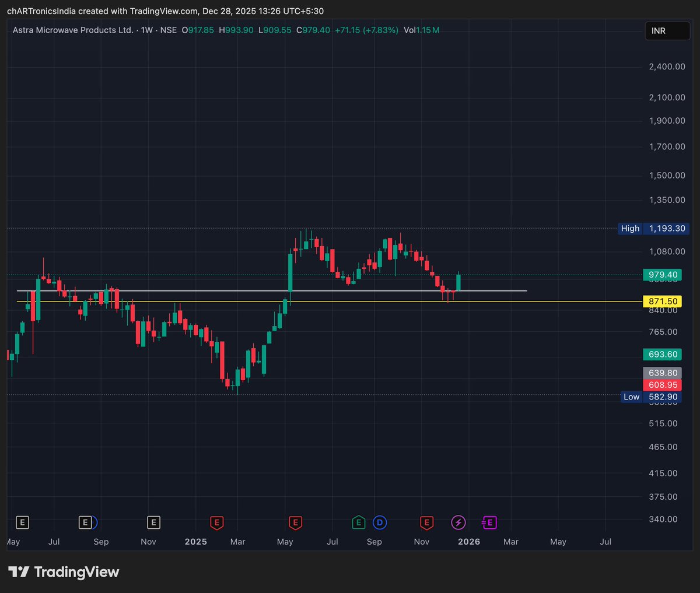Click the chARTronicsIndia created with TradingView.com caption
Screen dimensions: 700x593
click(165, 11)
